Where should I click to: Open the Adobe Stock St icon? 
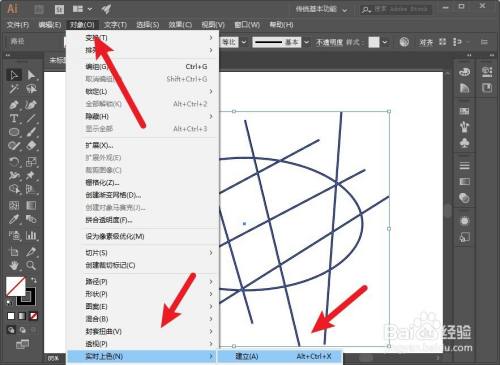[x=59, y=9]
